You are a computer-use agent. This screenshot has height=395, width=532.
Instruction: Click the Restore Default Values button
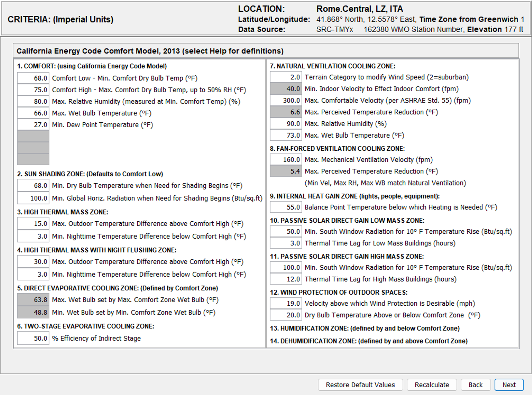pos(360,385)
